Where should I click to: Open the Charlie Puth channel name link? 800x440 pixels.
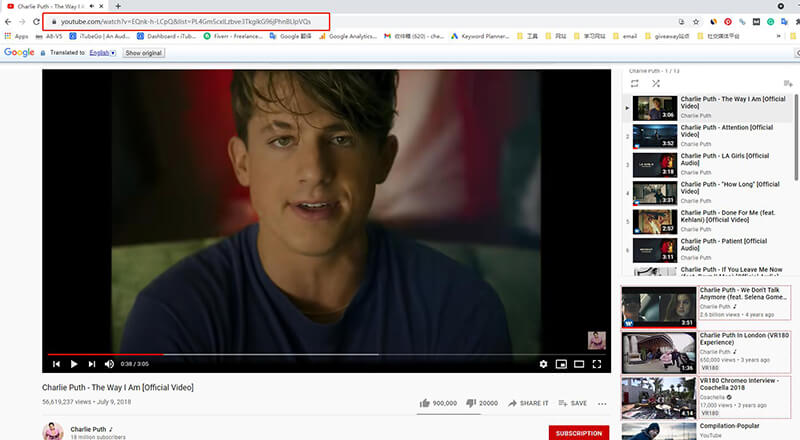coord(88,429)
